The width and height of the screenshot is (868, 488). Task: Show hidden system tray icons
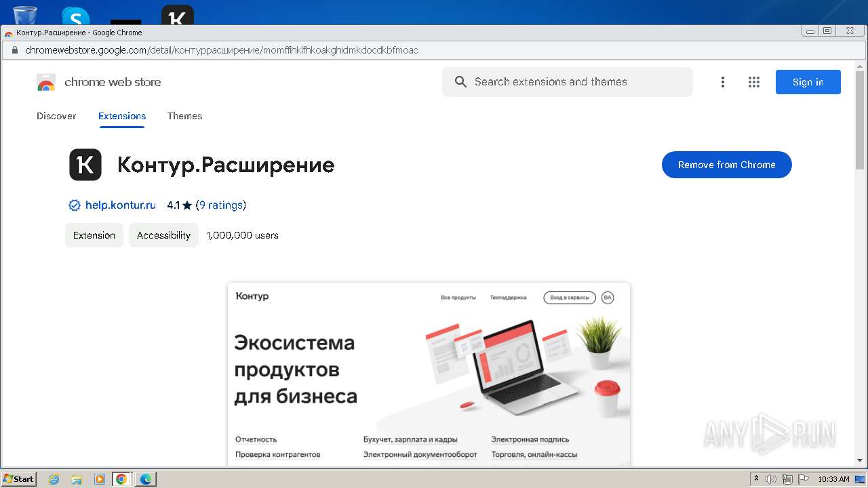point(756,479)
